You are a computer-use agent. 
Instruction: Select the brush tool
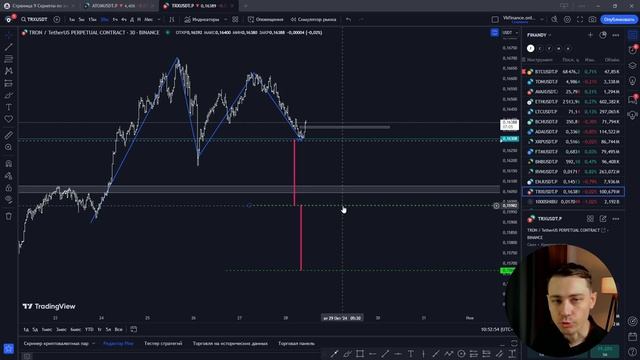[x=9, y=96]
